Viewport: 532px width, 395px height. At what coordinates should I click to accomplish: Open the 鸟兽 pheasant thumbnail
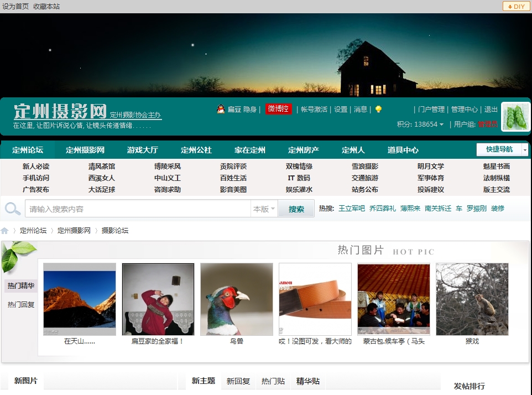pyautogui.click(x=237, y=299)
